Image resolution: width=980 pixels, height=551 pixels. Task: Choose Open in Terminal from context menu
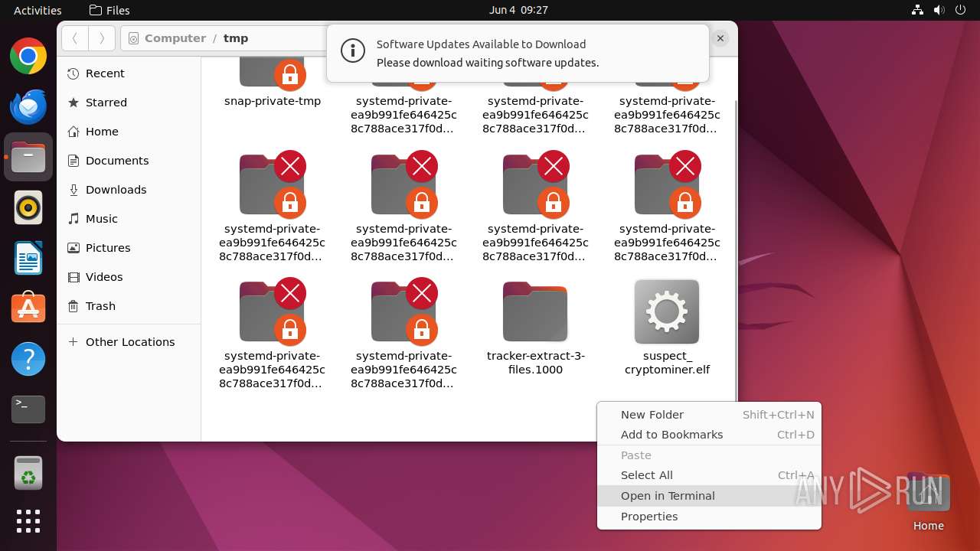point(709,496)
